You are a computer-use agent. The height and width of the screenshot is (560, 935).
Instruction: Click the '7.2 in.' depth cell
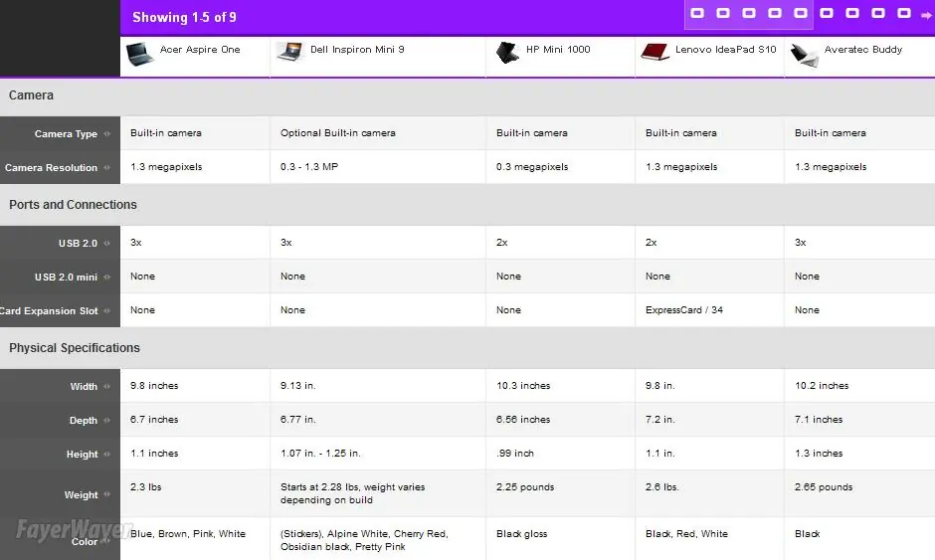[660, 420]
